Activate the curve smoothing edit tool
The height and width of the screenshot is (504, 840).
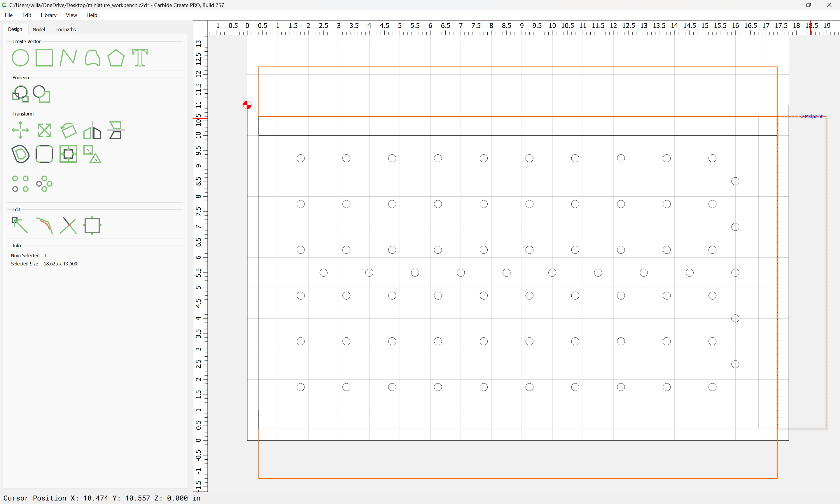coord(44,225)
